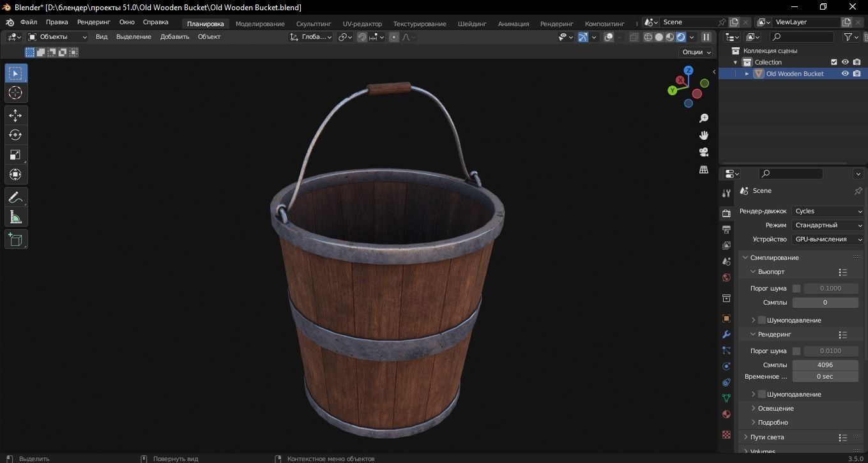Screen dimensions: 868x463
Task: Open viewport shading options dropdown arrow
Action: pos(692,37)
